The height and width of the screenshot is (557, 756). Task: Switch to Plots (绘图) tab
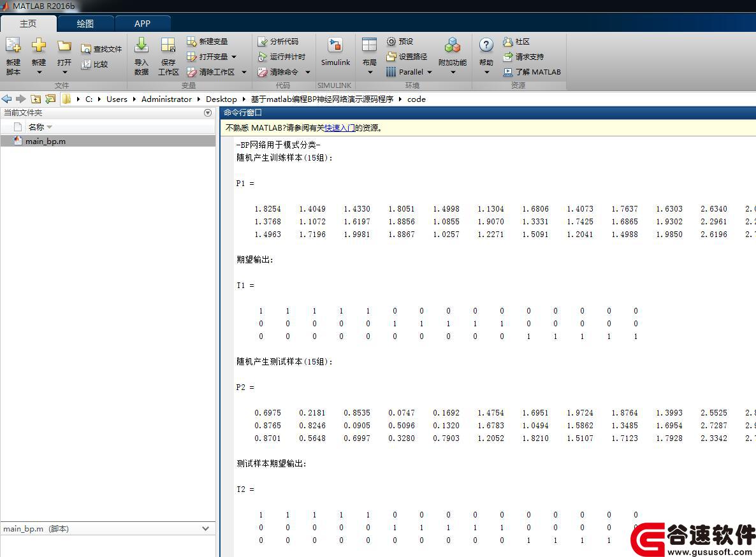(85, 24)
